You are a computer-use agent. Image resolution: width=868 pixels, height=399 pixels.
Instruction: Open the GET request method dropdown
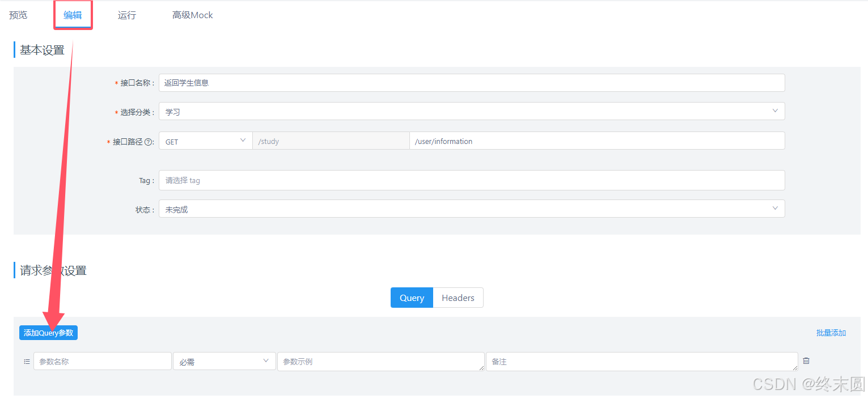click(x=206, y=141)
